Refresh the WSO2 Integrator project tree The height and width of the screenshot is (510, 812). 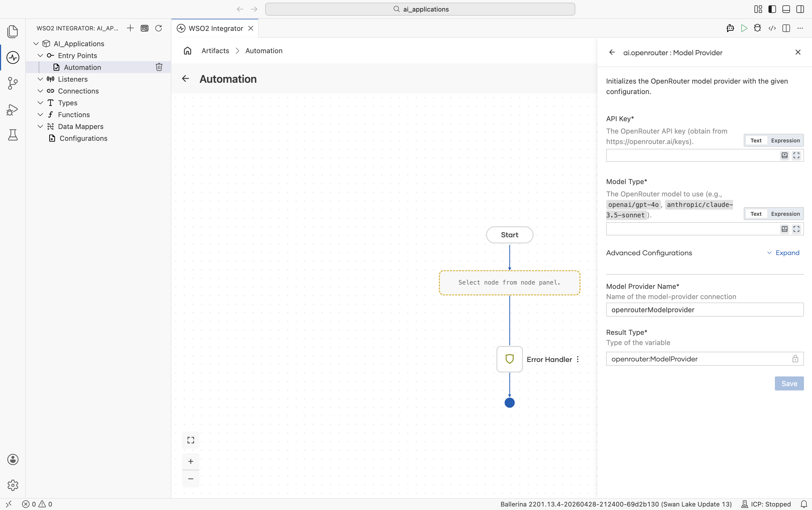pos(159,28)
